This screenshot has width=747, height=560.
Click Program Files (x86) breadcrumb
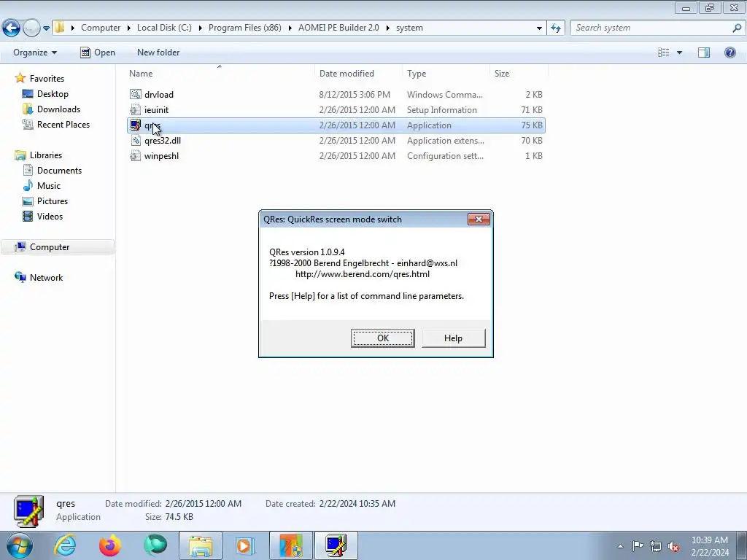coord(244,28)
